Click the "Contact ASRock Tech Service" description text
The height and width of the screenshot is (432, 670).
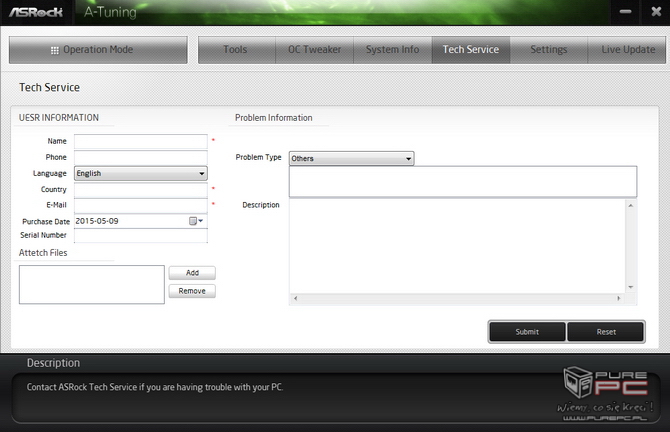pos(155,387)
